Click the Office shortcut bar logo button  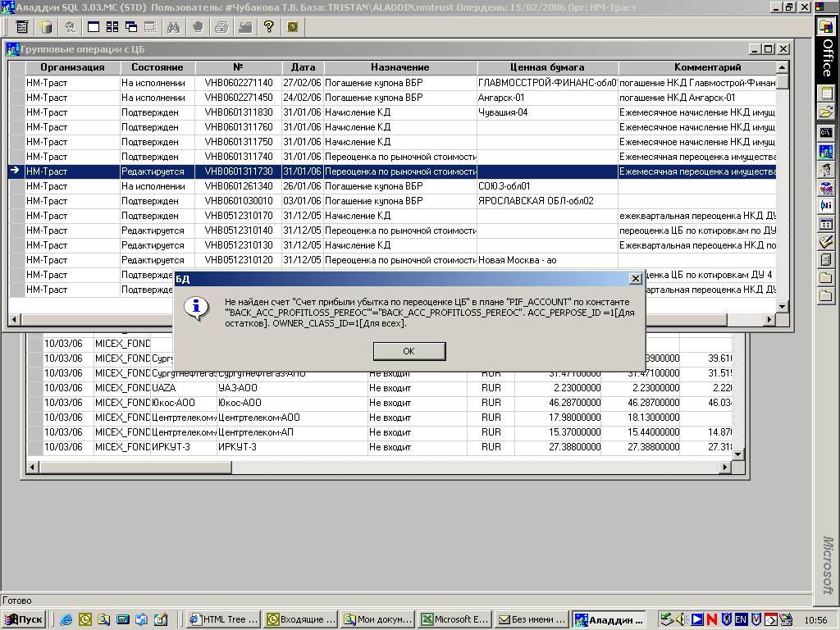[827, 26]
